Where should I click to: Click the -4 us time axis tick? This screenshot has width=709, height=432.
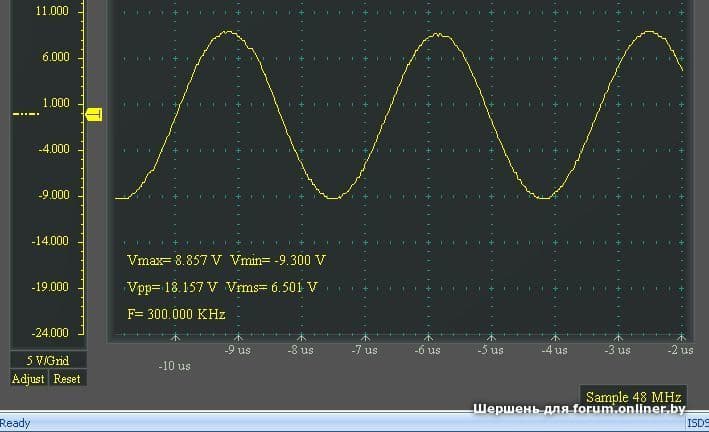pyautogui.click(x=554, y=350)
